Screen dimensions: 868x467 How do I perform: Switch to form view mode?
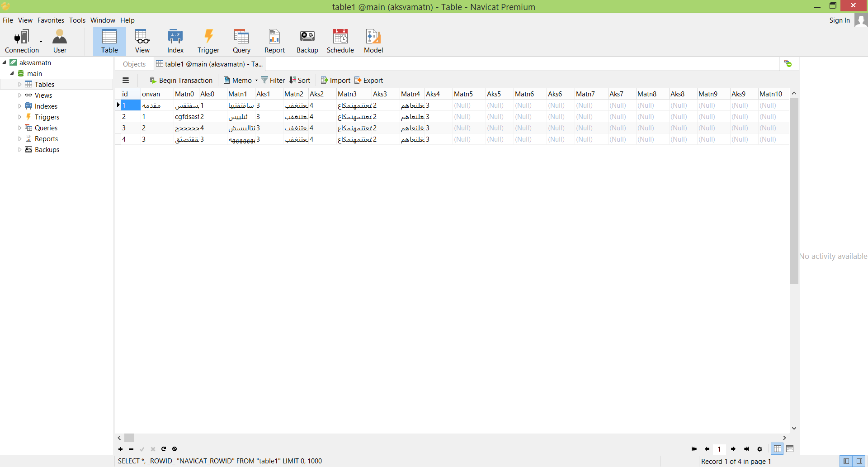pyautogui.click(x=790, y=449)
